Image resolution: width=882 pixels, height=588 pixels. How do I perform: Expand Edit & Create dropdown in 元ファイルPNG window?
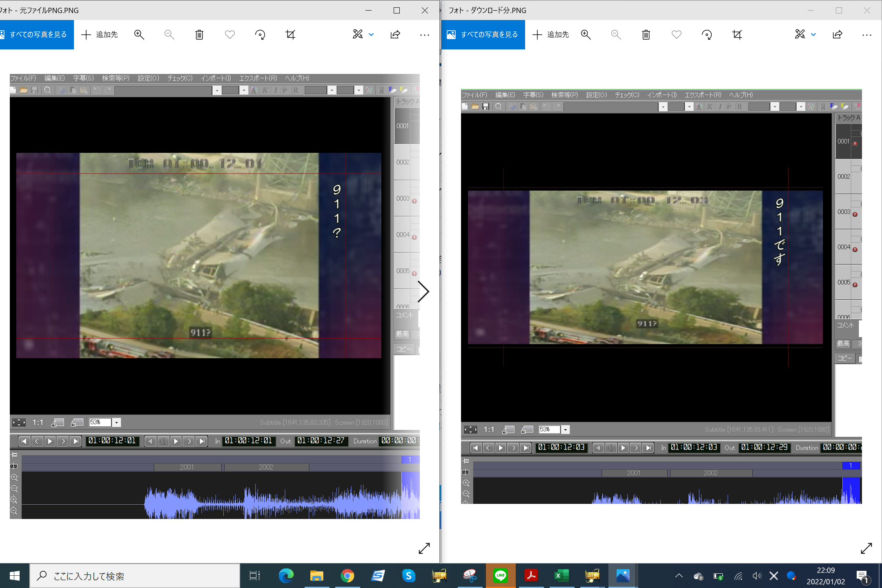click(x=371, y=35)
